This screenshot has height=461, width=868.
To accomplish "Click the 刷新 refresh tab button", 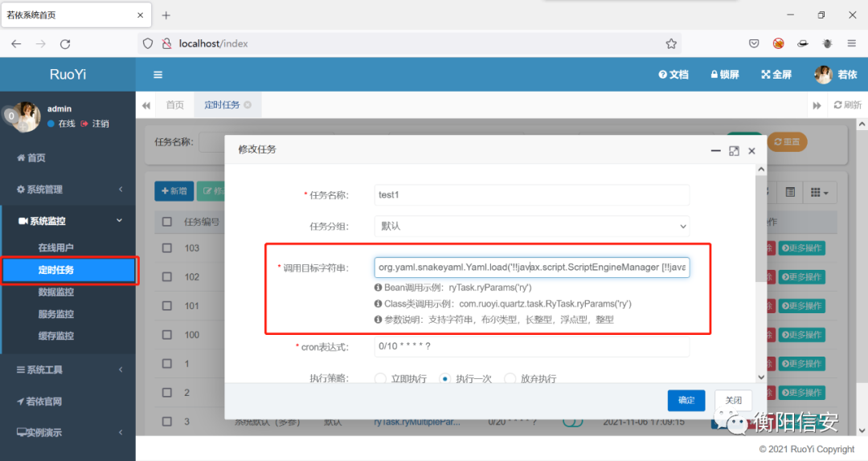I will 848,105.
